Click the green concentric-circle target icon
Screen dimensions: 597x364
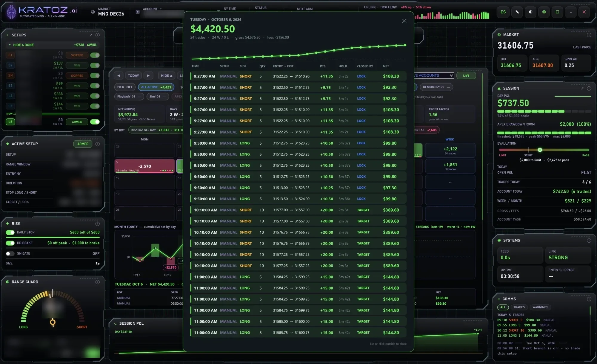tap(544, 12)
